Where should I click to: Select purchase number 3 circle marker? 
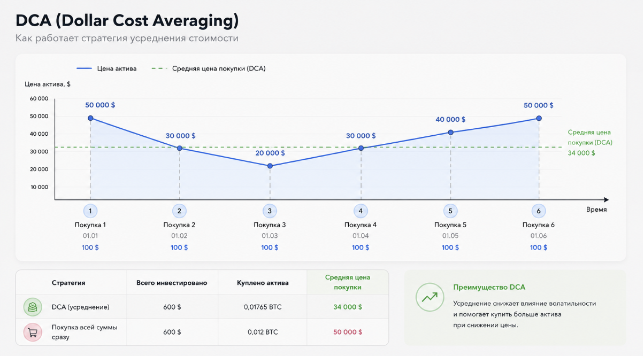[270, 211]
